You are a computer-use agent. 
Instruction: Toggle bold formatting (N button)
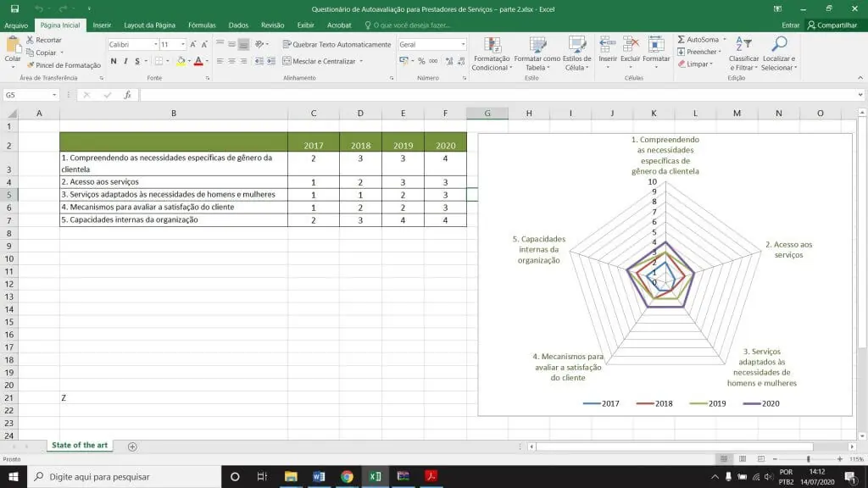114,61
